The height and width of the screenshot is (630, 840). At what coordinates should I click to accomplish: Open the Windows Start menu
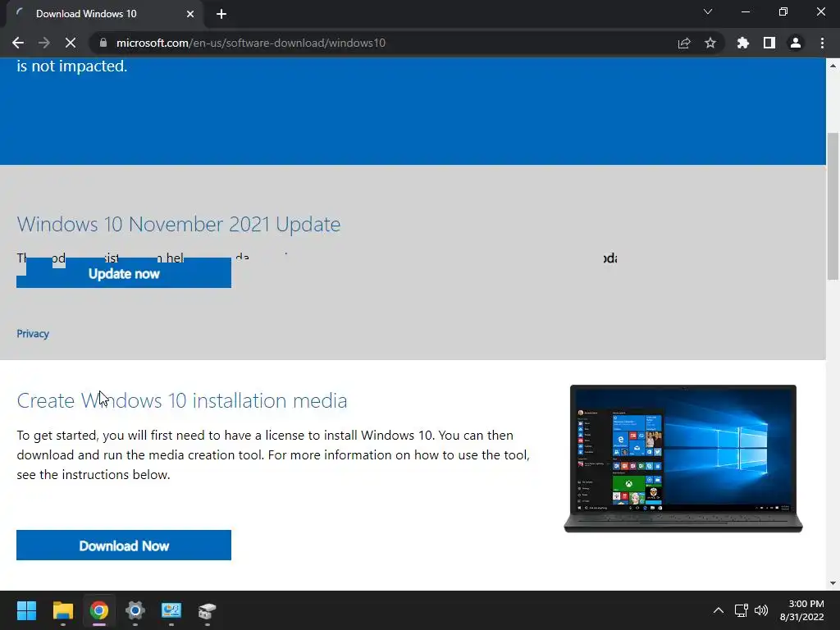26,610
